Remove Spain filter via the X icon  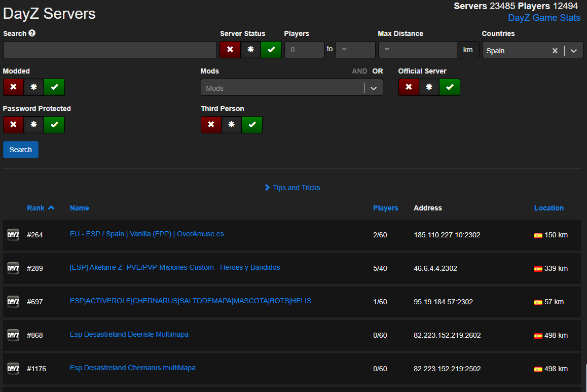click(555, 50)
